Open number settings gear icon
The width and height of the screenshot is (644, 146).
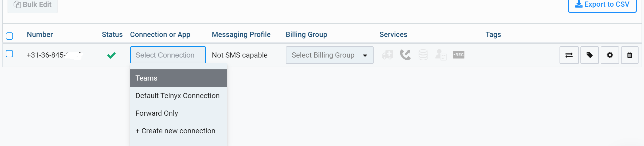(610, 55)
